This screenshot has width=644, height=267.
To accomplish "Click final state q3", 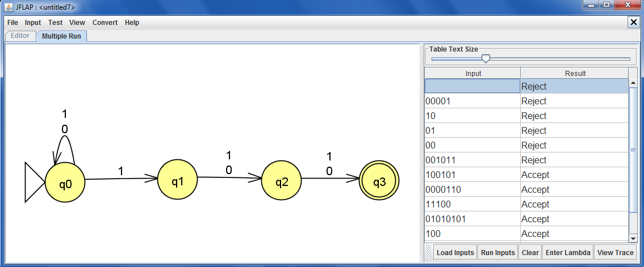I will click(379, 181).
